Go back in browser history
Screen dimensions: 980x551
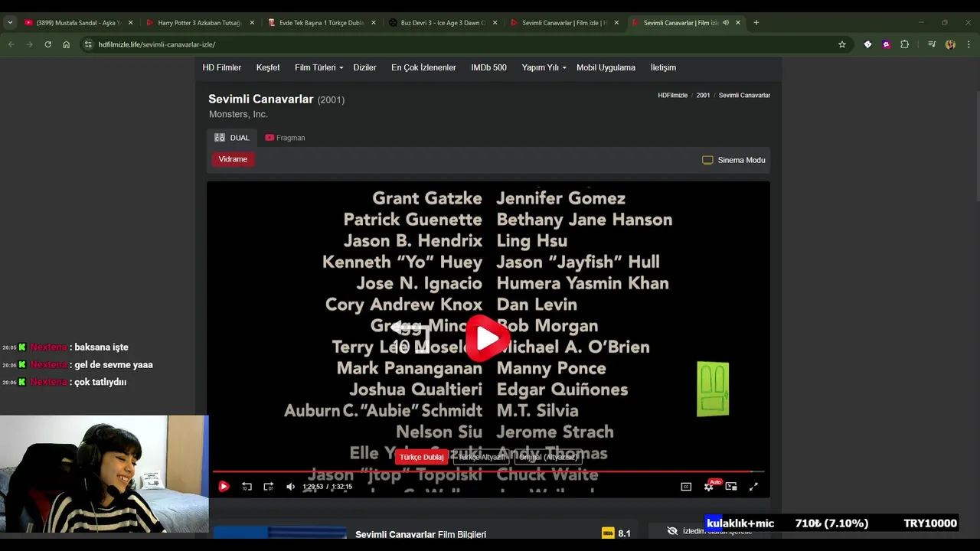pos(11,44)
